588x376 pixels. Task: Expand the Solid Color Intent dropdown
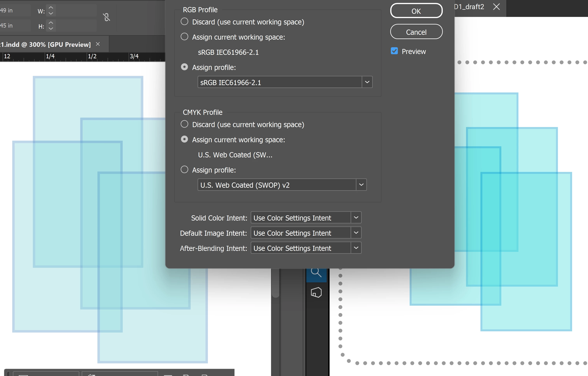click(x=356, y=218)
